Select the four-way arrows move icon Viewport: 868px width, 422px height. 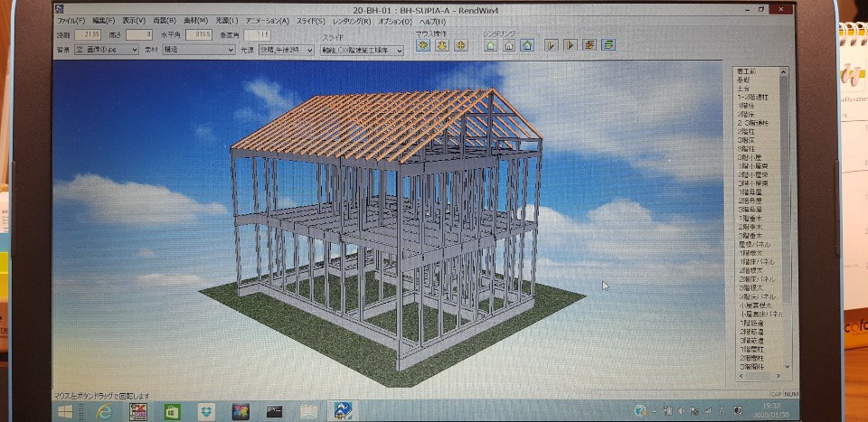coord(460,45)
